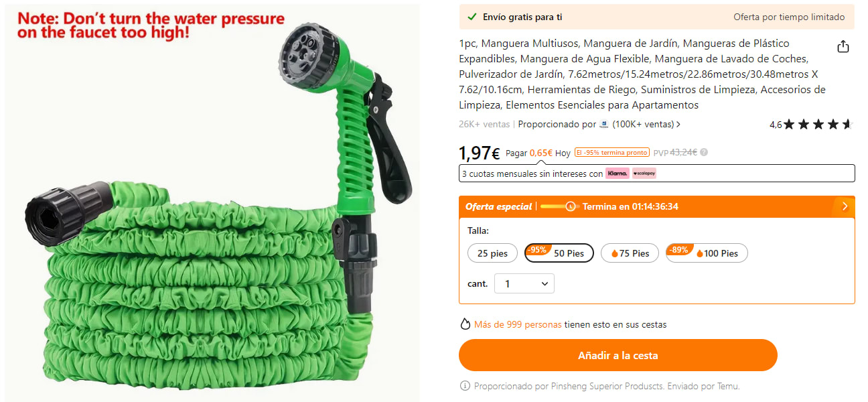
Task: Click the info icon next to Proporcionado por Pinsheng
Action: (465, 387)
